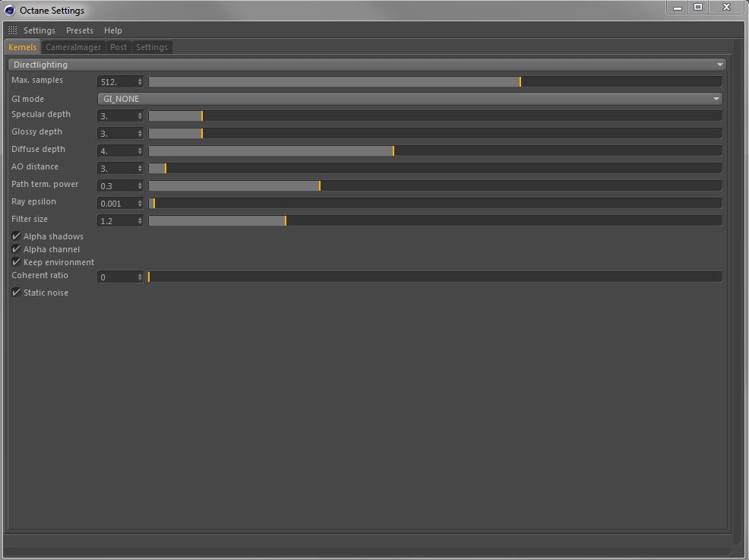Click the Filter size stepper arrows
The image size is (749, 560).
click(x=140, y=221)
